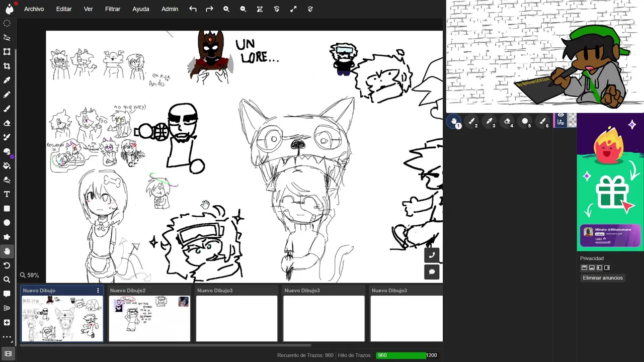Click the gift advertisement banner

pos(610,182)
